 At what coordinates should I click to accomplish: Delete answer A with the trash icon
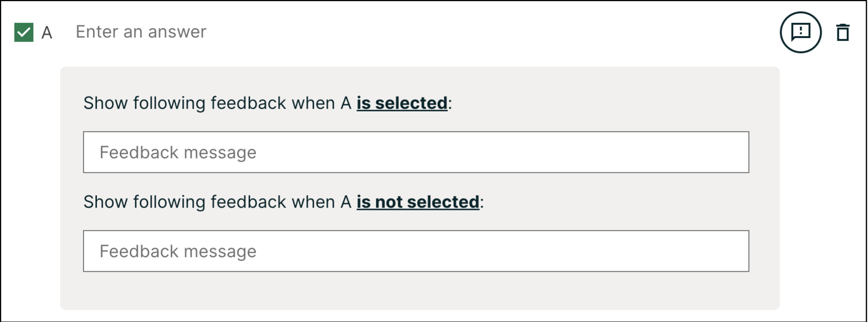click(843, 33)
